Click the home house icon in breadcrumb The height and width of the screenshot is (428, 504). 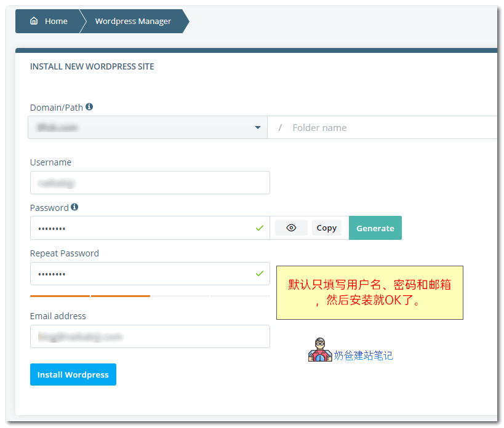pyautogui.click(x=34, y=20)
